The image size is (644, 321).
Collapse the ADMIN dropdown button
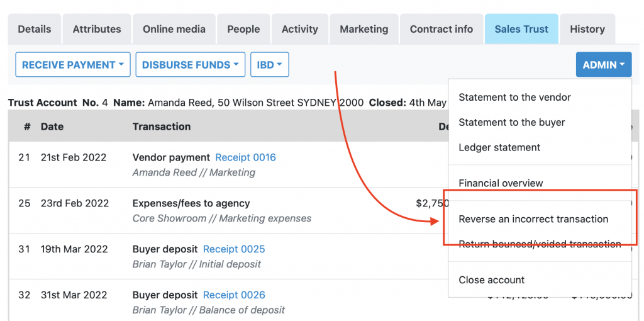(x=603, y=65)
